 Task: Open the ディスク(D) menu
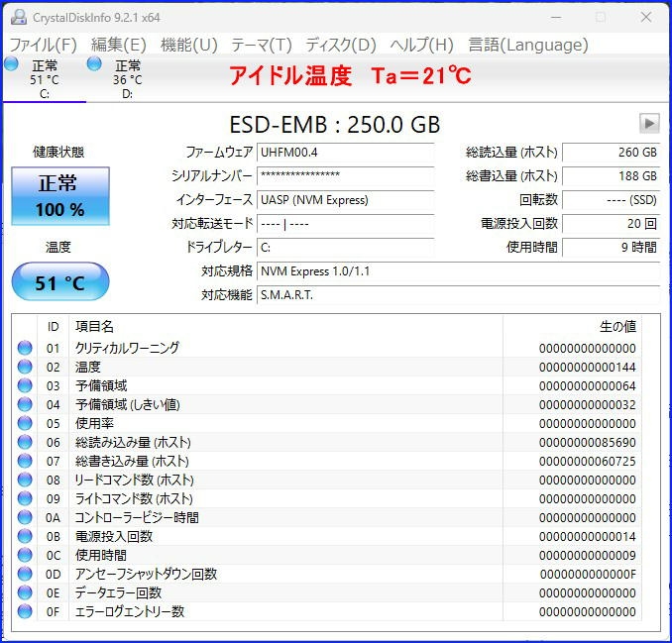pyautogui.click(x=341, y=45)
